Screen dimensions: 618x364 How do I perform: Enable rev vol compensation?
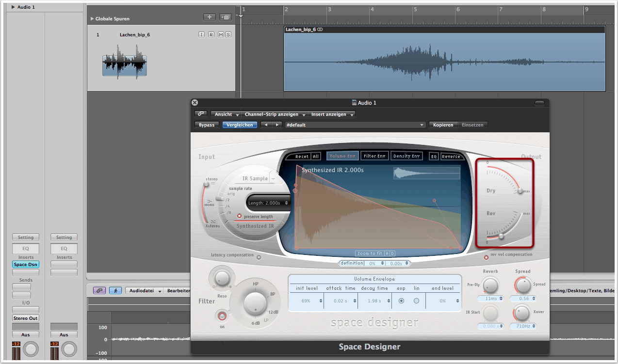[x=486, y=257]
